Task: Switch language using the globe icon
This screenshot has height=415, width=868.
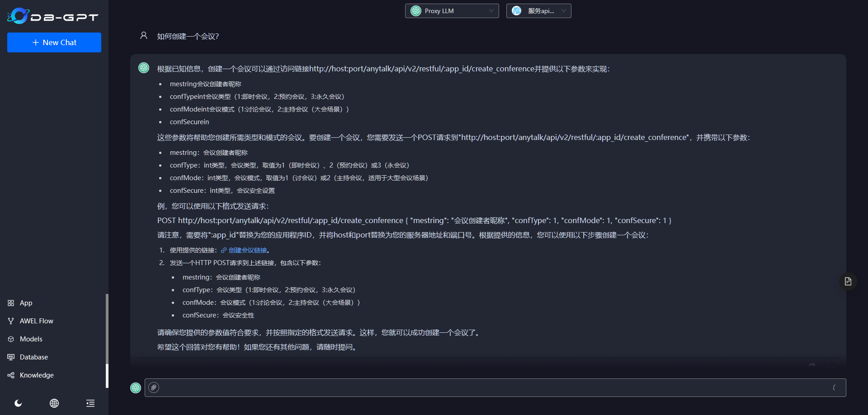Action: (x=54, y=403)
